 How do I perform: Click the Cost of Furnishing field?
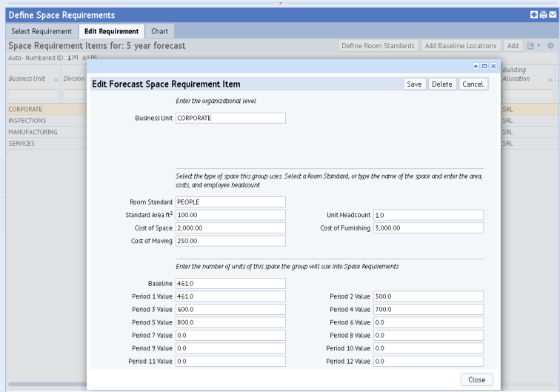pos(428,228)
